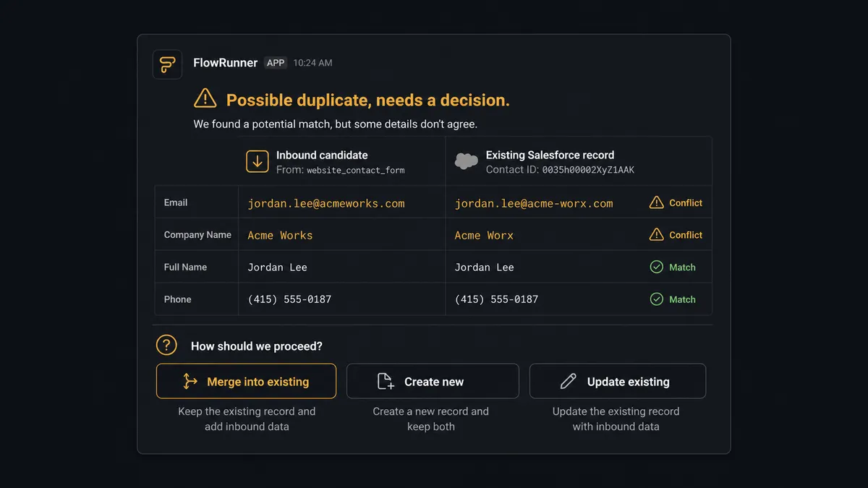This screenshot has width=868, height=488.
Task: Click the green match checkmark in Full Name row
Action: [656, 267]
